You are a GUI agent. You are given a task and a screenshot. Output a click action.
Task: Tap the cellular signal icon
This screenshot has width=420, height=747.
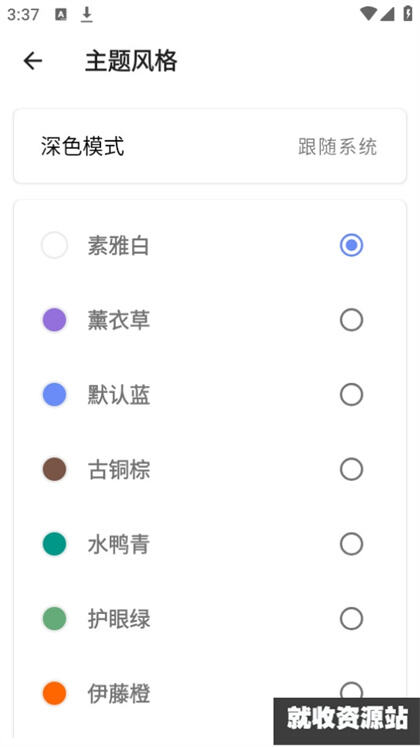[387, 14]
